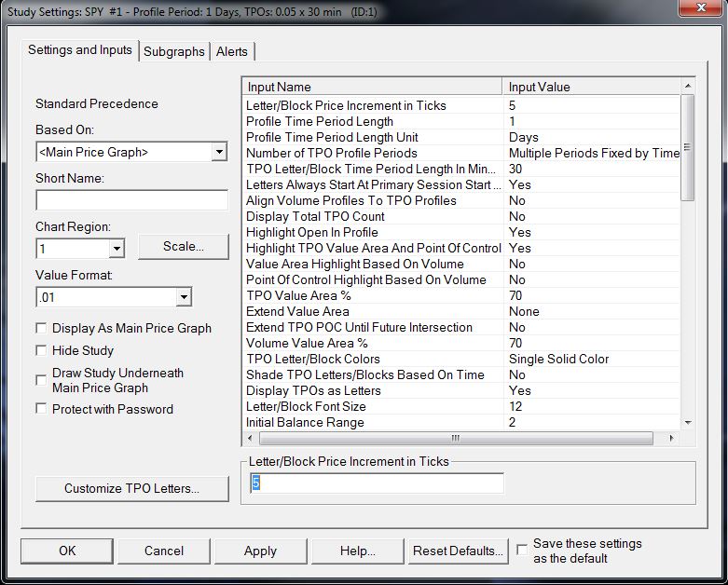Open the Alerts tab

click(232, 51)
